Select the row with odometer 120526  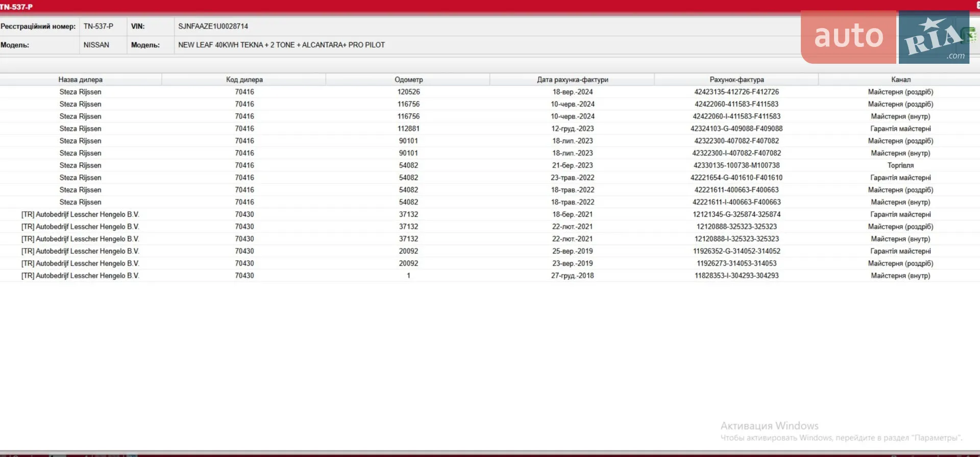pyautogui.click(x=490, y=92)
